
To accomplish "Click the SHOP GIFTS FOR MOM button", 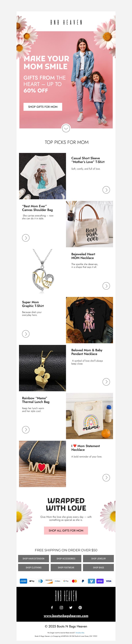I will (x=43, y=107).
